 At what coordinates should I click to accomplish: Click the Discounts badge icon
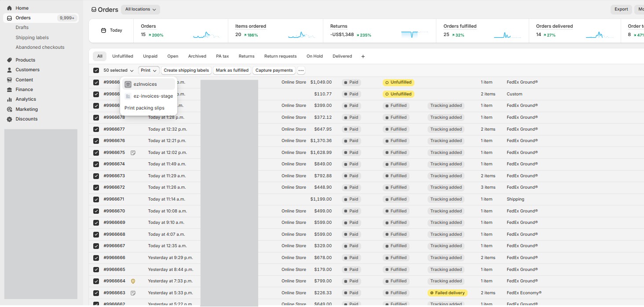(x=9, y=119)
